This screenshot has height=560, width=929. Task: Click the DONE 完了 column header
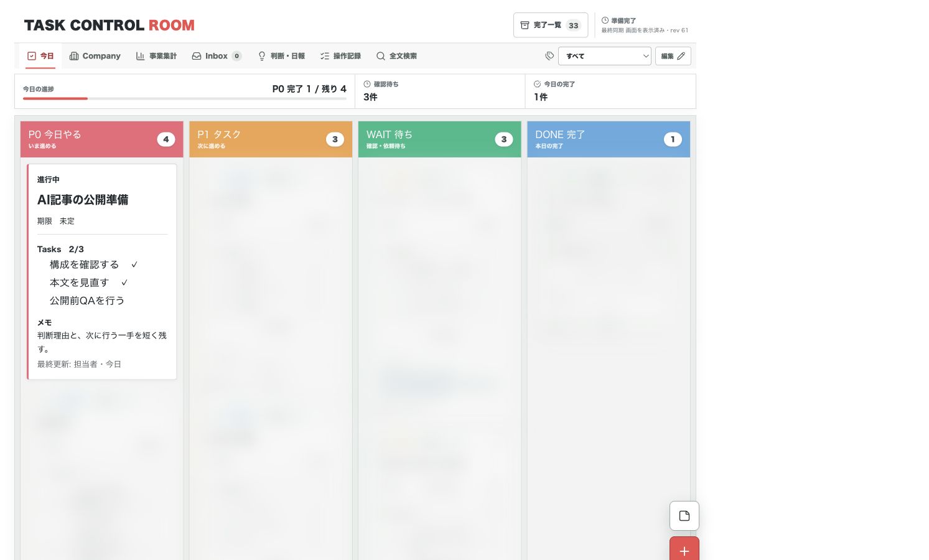[x=609, y=139]
